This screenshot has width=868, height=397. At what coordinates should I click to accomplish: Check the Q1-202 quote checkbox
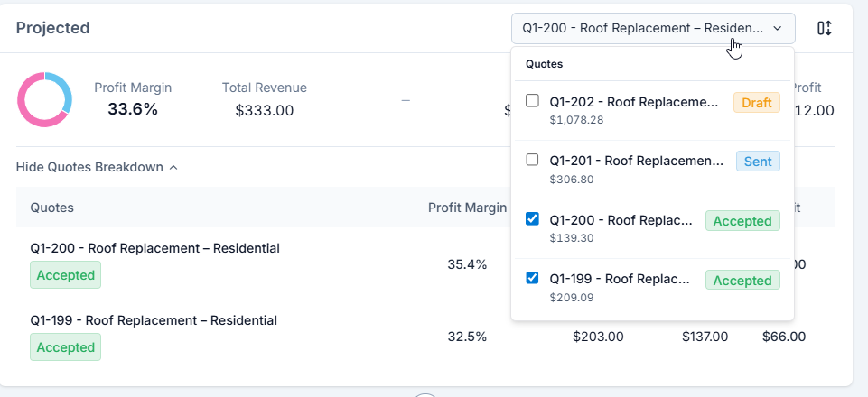coord(532,101)
